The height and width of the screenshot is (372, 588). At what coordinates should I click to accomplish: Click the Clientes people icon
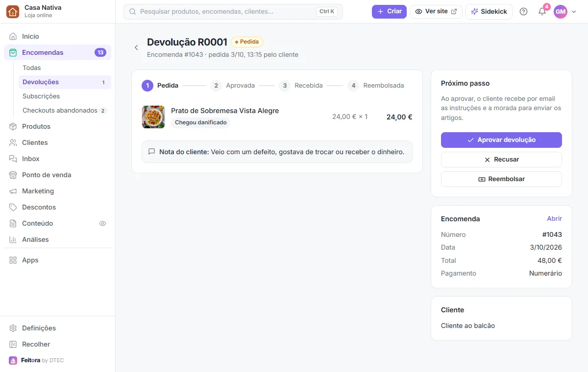point(13,142)
